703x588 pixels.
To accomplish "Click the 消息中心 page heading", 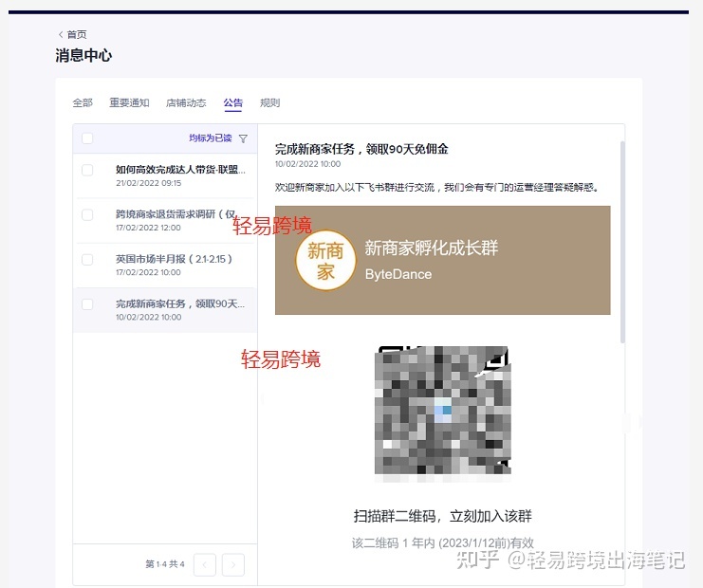I will (83, 56).
